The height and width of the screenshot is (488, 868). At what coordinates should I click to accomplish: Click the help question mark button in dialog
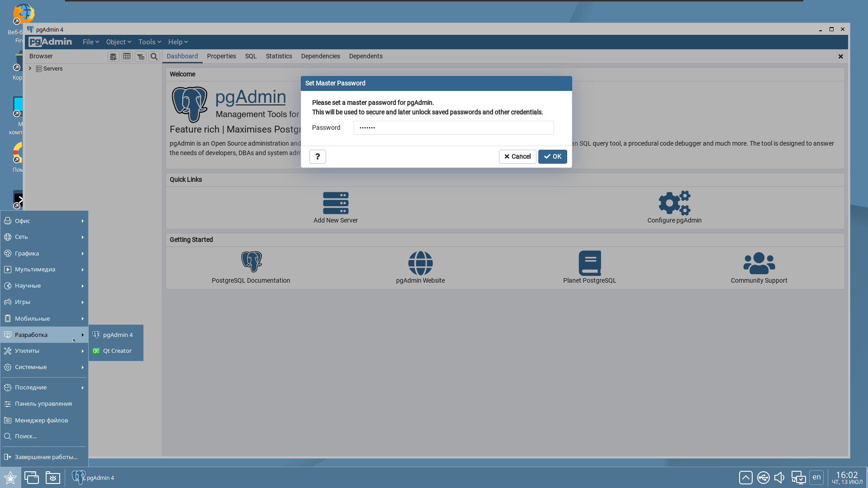click(318, 156)
